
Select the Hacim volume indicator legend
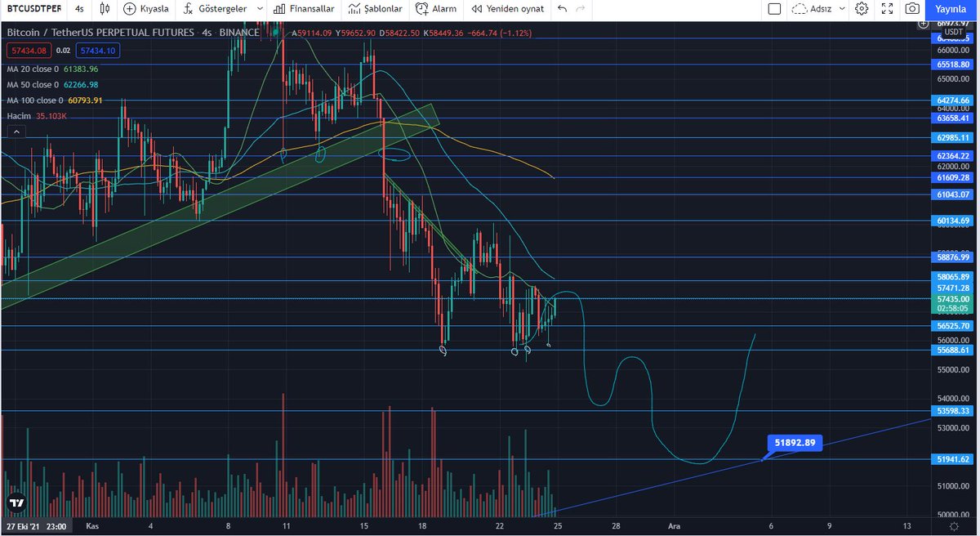click(x=37, y=116)
